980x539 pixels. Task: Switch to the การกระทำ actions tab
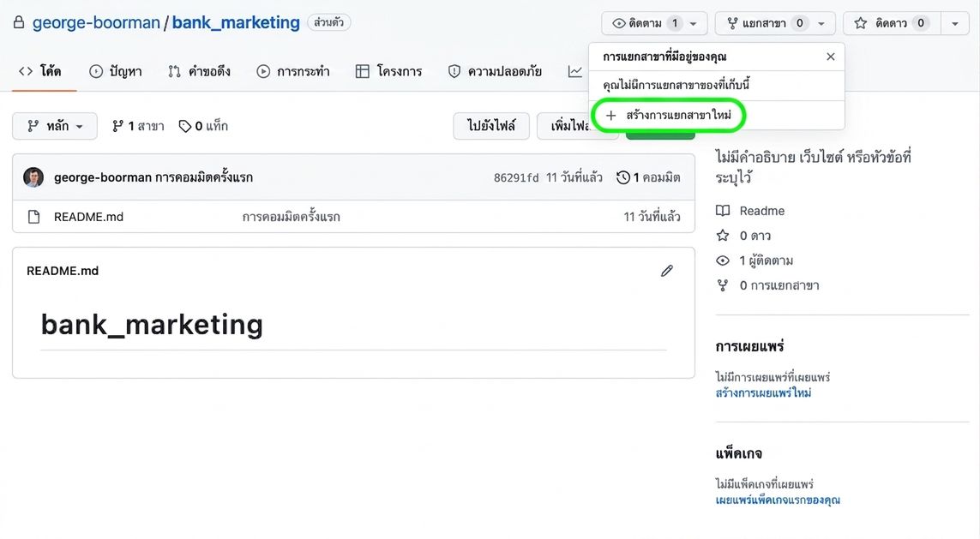(x=293, y=71)
